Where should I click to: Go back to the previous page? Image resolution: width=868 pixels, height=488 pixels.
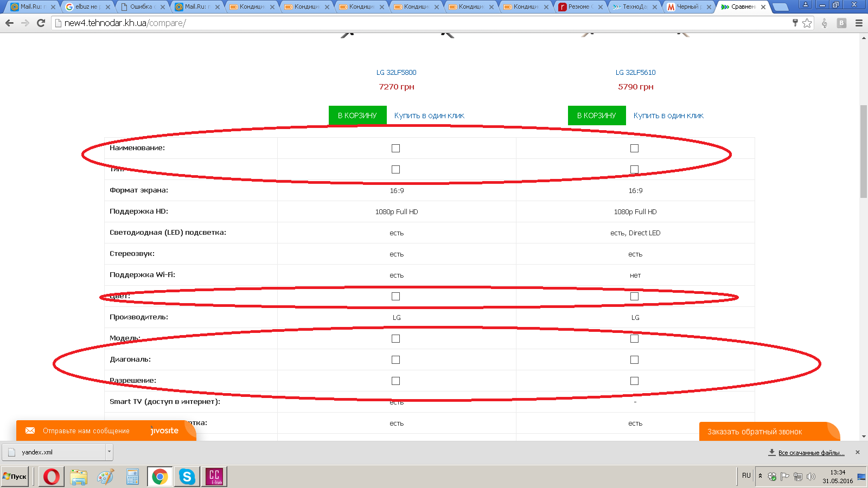pos(9,23)
